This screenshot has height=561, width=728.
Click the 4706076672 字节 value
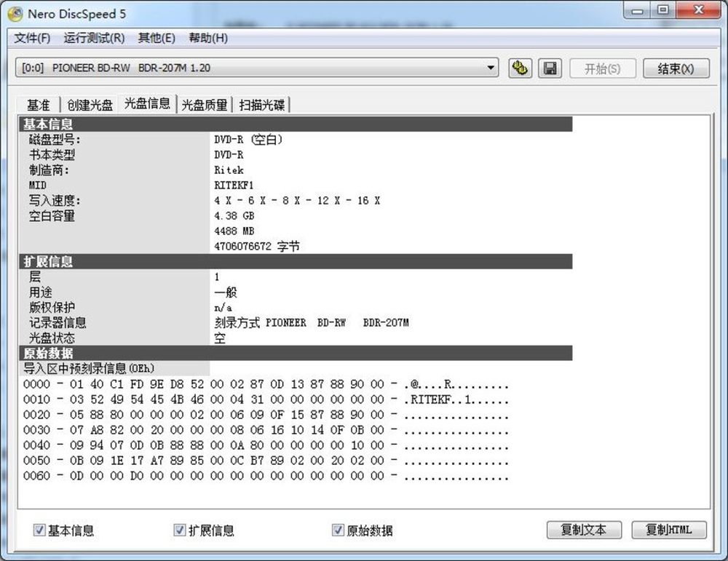257,247
